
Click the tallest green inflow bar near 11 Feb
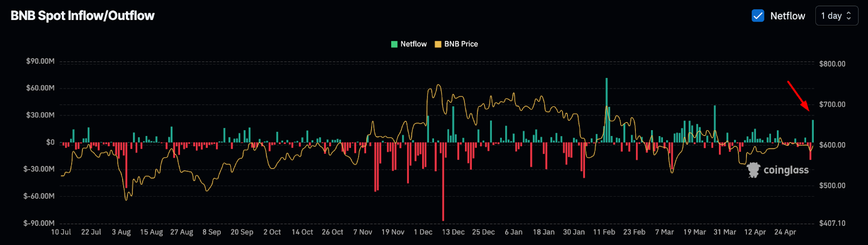tap(607, 110)
